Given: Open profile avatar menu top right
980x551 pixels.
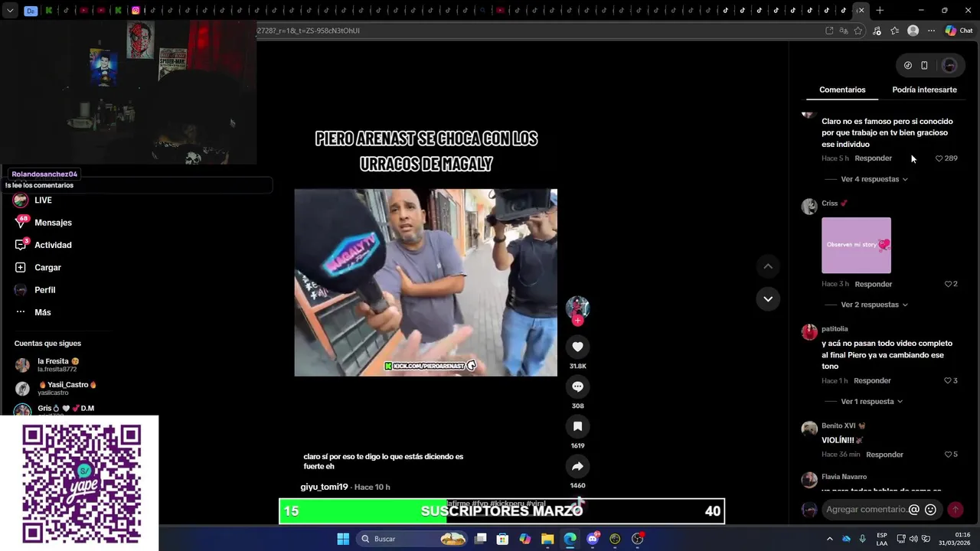Looking at the screenshot, I should (949, 66).
